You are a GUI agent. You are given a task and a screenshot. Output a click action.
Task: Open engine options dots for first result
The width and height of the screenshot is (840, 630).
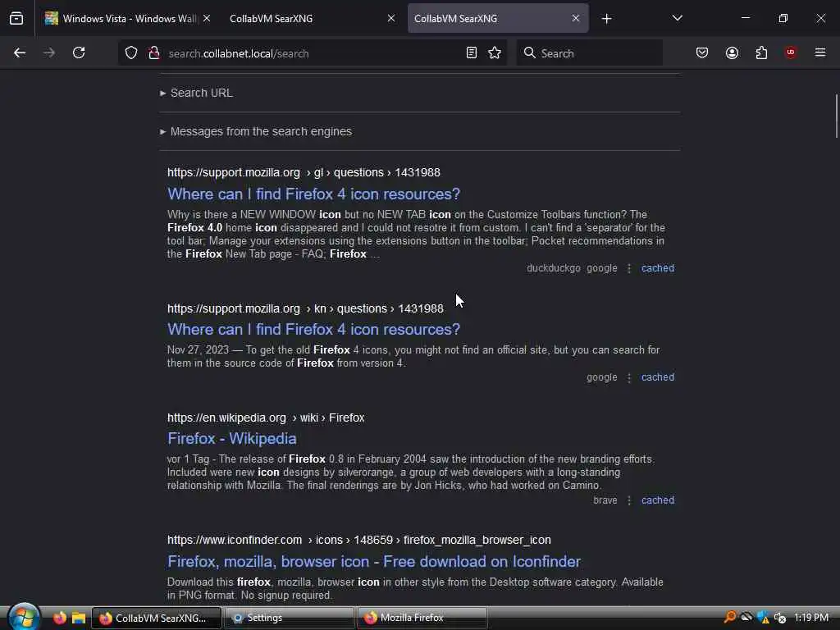click(629, 268)
